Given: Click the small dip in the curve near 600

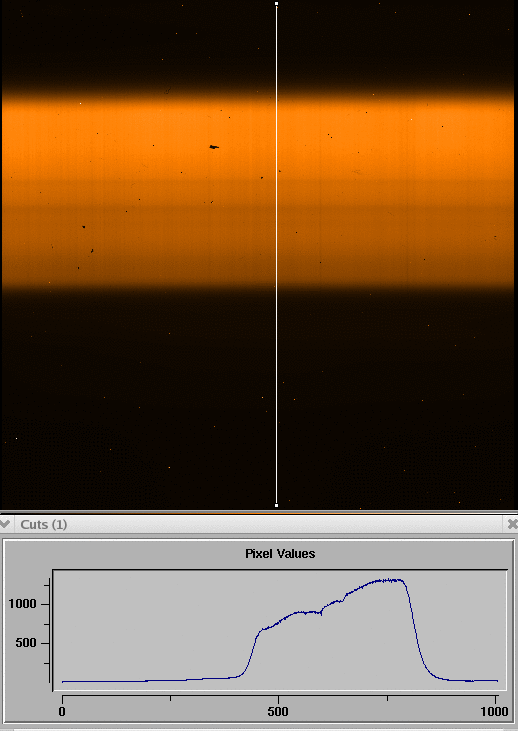Looking at the screenshot, I should (x=322, y=614).
